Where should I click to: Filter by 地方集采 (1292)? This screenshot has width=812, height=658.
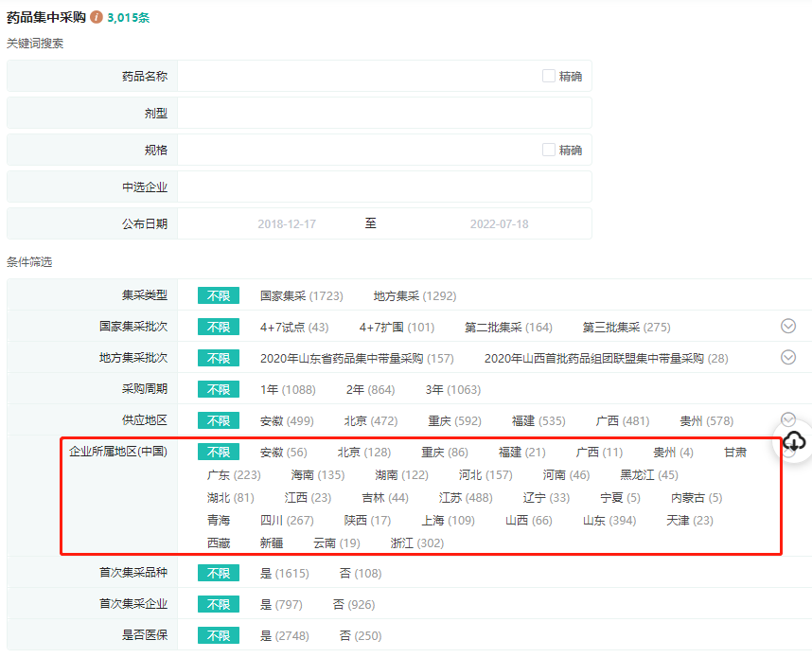coord(415,296)
